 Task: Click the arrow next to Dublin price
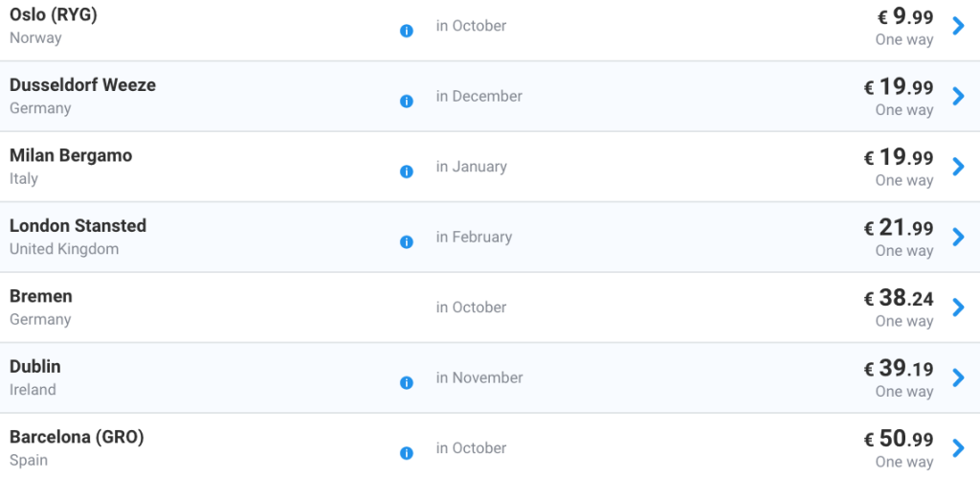click(958, 377)
